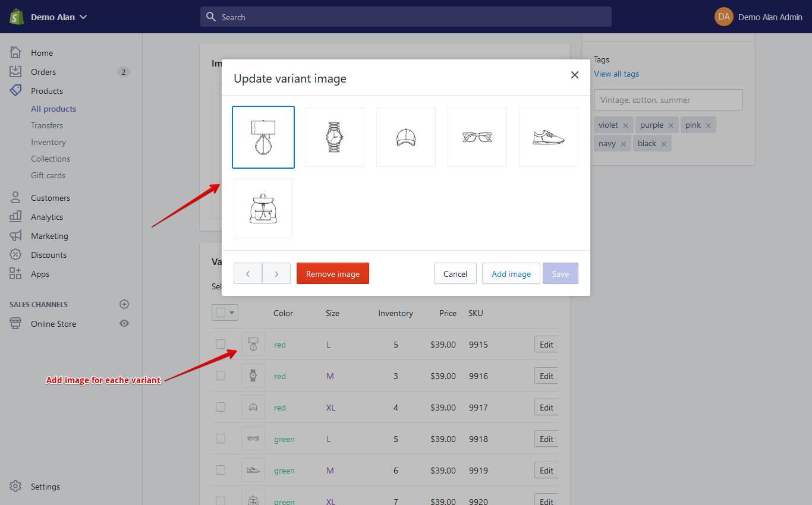The width and height of the screenshot is (812, 505).
Task: Select the watch image thumbnail
Action: point(335,137)
